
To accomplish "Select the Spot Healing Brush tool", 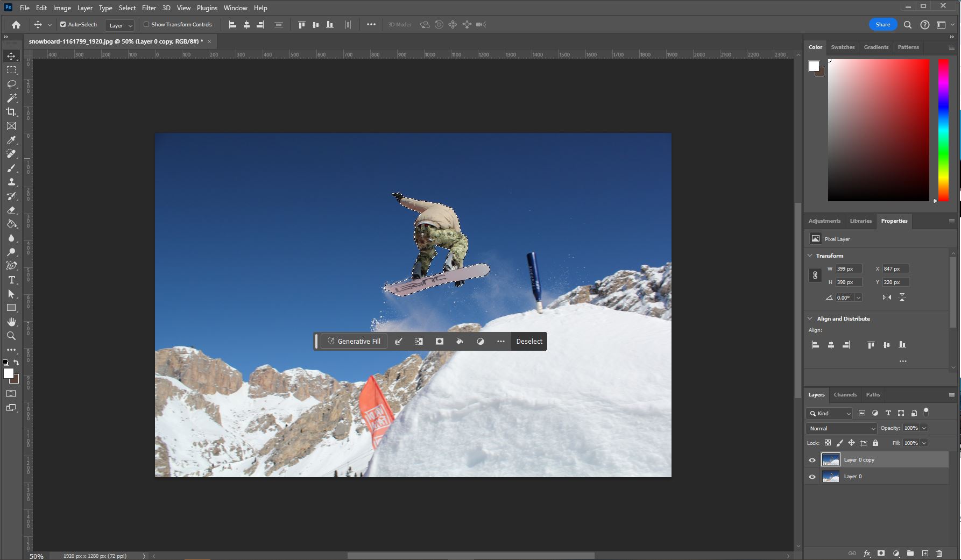I will (11, 154).
